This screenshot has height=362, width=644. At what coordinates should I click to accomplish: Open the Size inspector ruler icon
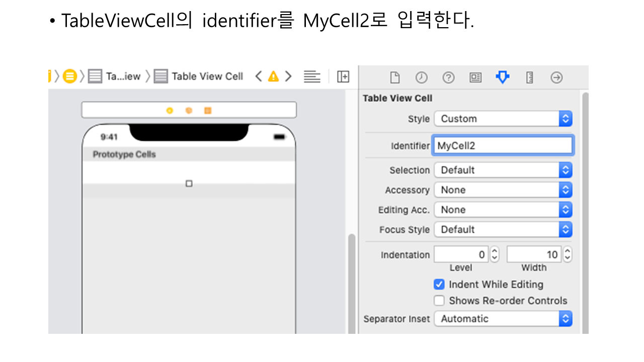coord(529,77)
